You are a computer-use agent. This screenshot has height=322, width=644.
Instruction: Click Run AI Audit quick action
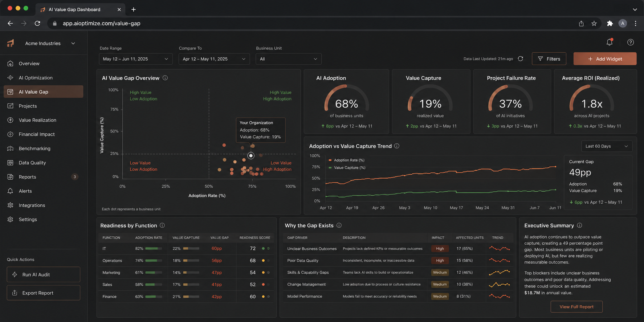(43, 274)
